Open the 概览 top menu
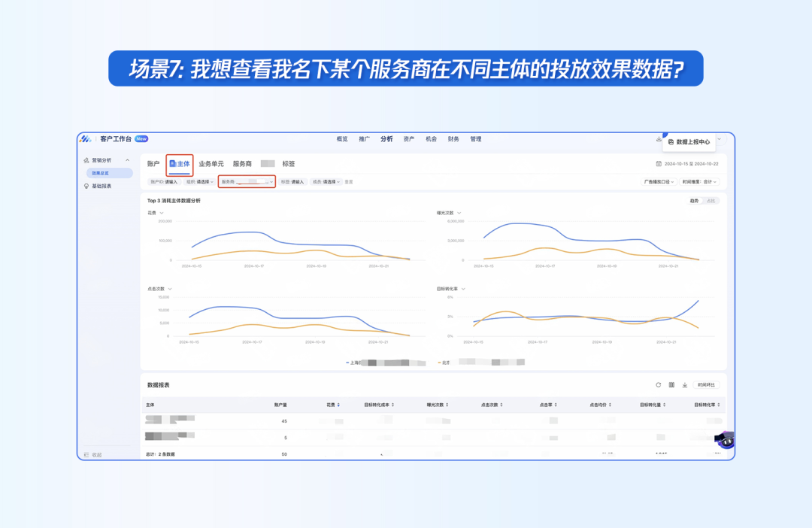 342,139
